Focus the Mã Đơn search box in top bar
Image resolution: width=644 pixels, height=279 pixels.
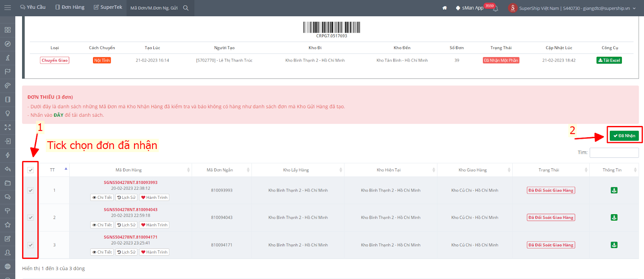(154, 8)
